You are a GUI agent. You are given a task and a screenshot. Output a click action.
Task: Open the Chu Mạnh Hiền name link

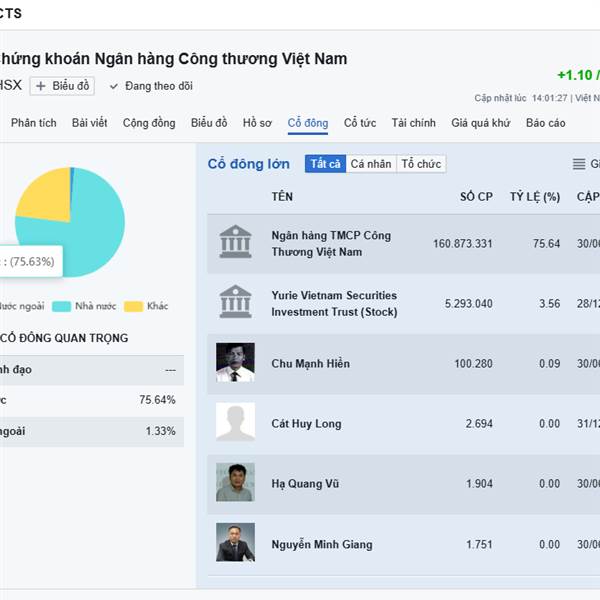tap(310, 364)
